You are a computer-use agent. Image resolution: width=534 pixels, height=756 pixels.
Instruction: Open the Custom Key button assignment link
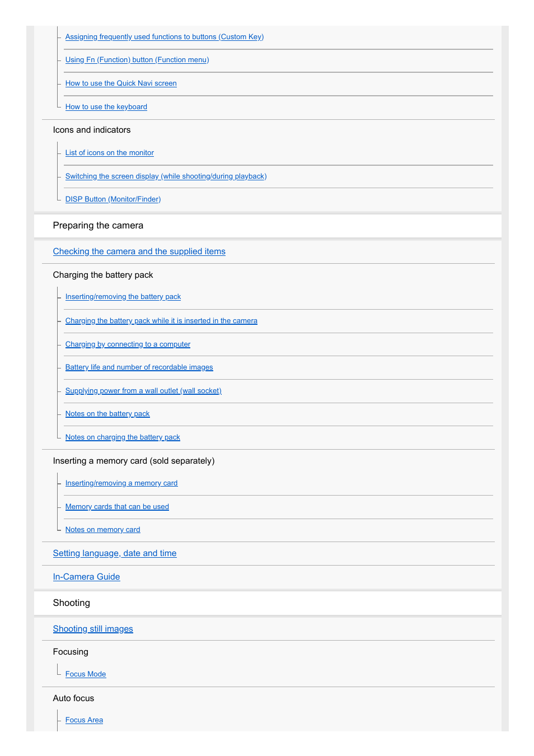(165, 37)
